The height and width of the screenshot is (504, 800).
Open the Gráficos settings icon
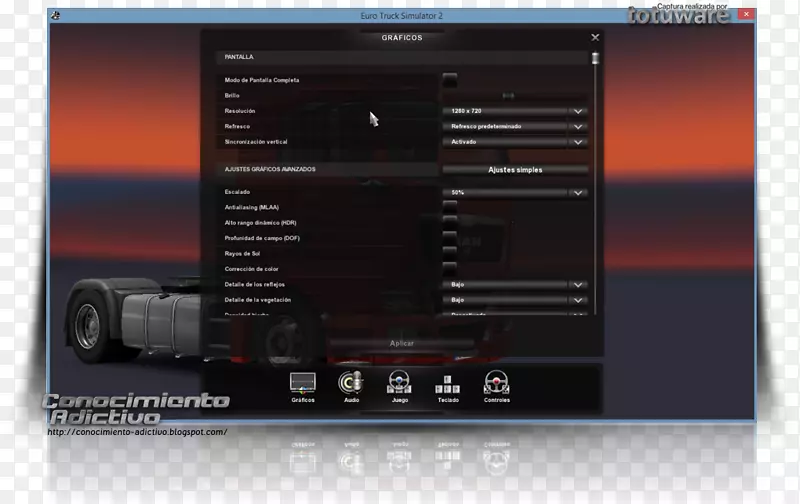302,383
